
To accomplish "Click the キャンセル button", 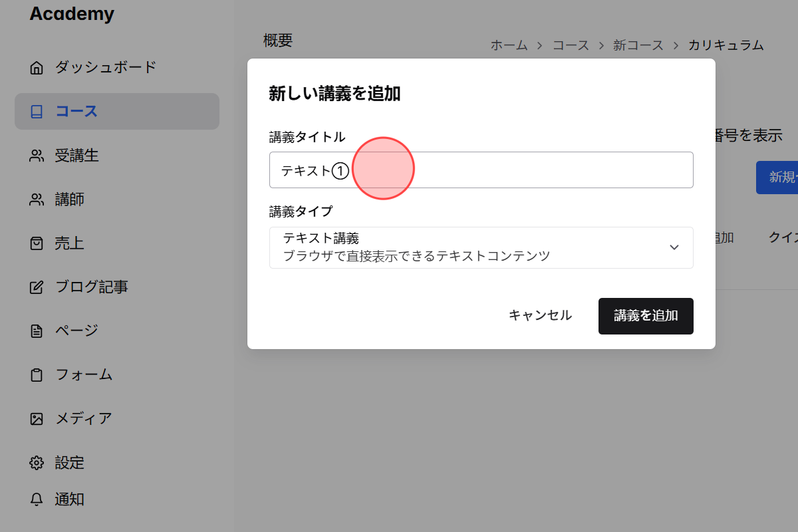I will click(x=539, y=316).
